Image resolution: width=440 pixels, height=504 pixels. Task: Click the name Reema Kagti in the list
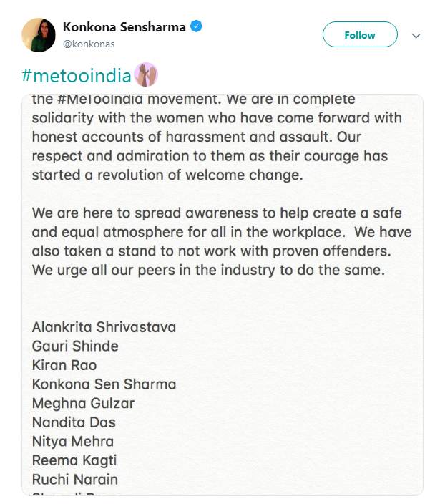pos(74,460)
